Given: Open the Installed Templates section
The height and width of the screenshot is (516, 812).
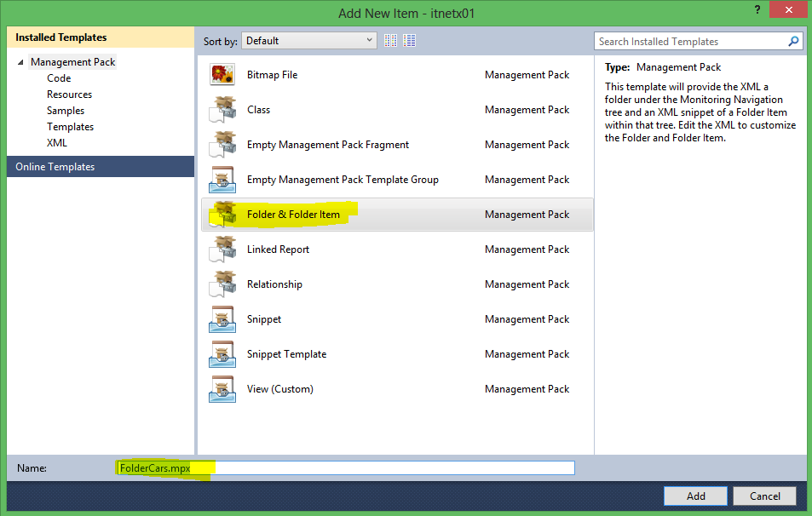Looking at the screenshot, I should point(61,37).
